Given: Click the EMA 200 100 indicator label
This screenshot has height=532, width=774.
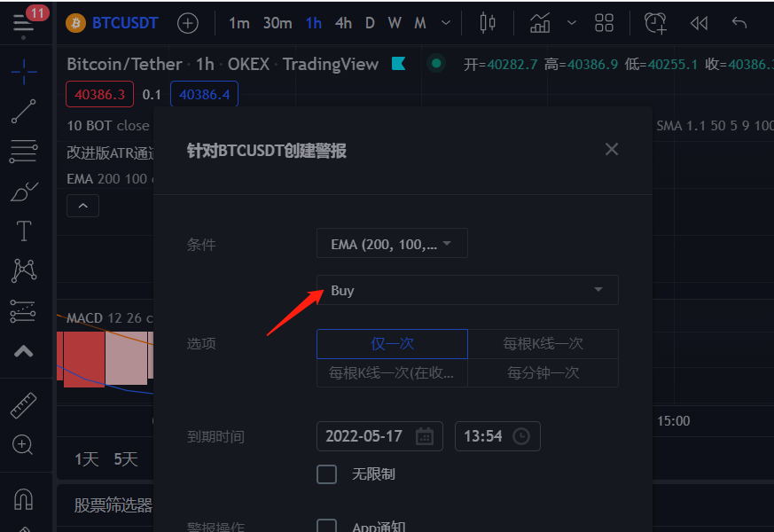Looking at the screenshot, I should (x=110, y=178).
